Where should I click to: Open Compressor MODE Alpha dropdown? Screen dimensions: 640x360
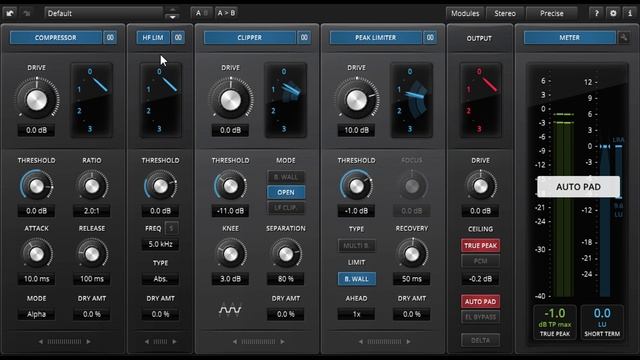pos(36,314)
